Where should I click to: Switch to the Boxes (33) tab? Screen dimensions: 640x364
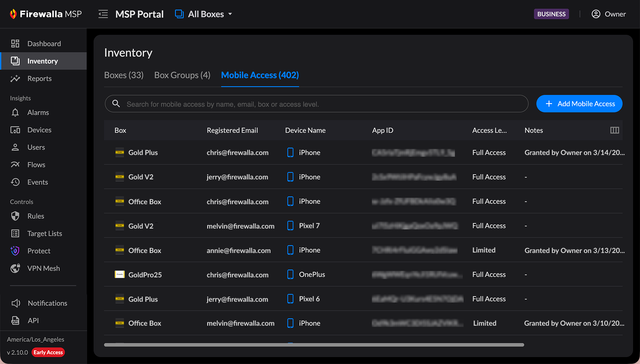click(x=124, y=75)
